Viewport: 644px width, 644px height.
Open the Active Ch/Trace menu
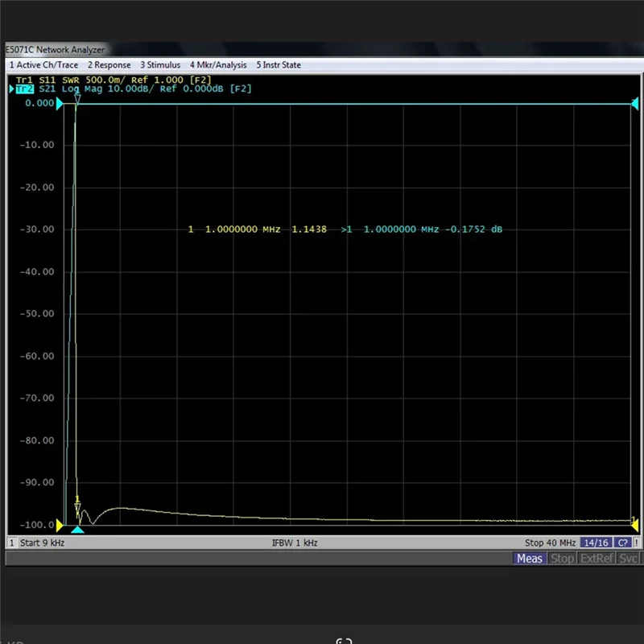pos(43,64)
